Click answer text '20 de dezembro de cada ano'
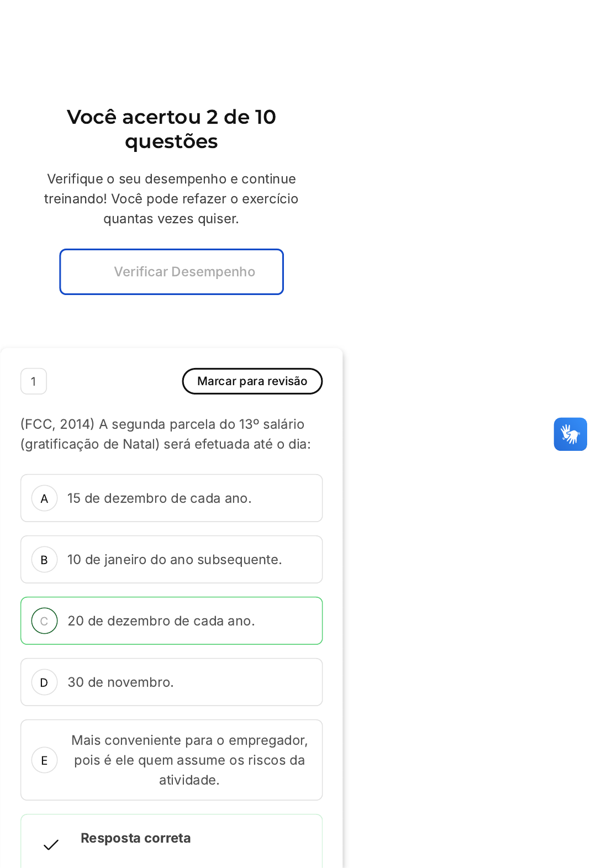 pos(161,621)
